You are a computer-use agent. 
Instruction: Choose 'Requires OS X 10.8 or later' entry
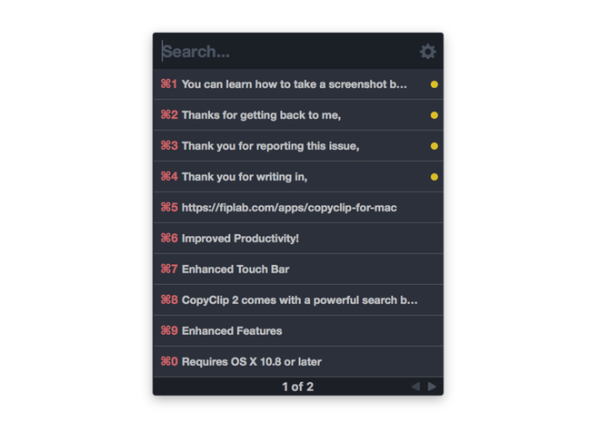pyautogui.click(x=298, y=362)
